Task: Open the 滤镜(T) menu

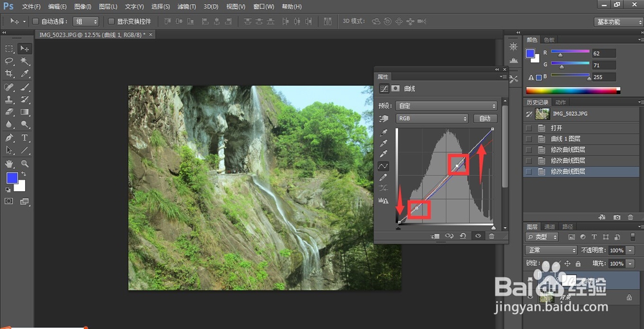Action: click(x=187, y=6)
